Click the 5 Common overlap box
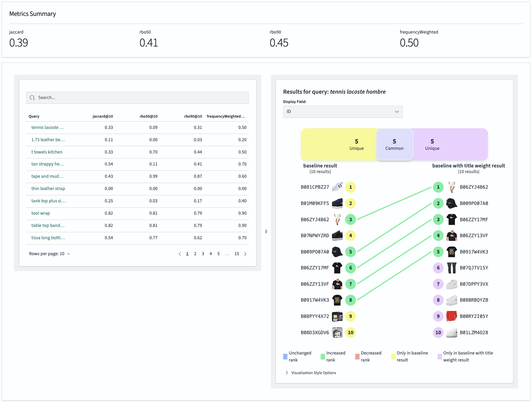The image size is (532, 403). coord(394,145)
